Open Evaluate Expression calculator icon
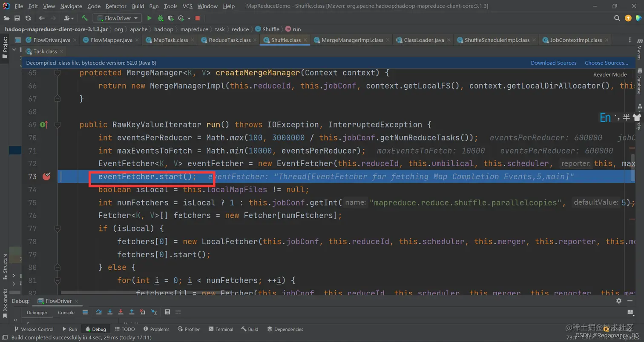This screenshot has height=342, width=644. click(x=167, y=312)
